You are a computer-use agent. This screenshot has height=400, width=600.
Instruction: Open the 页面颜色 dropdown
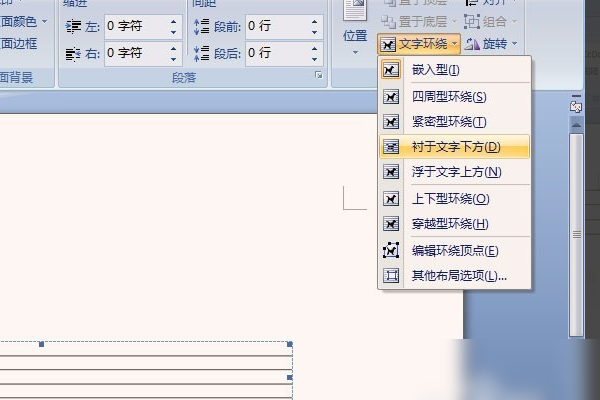[x=23, y=21]
